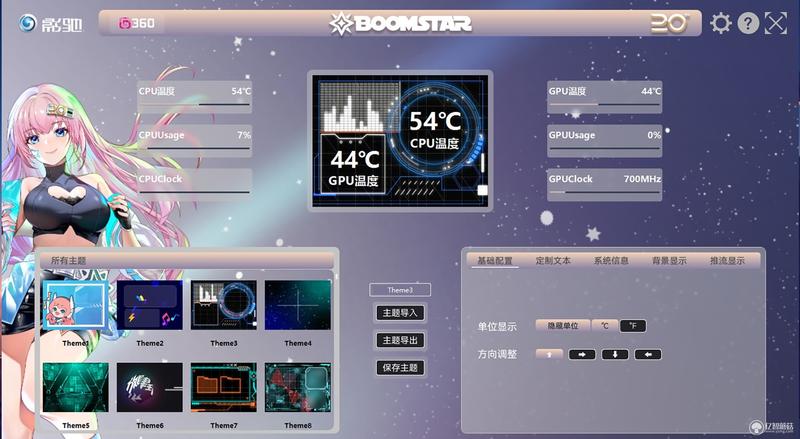Click the 360 logo in title bar
This screenshot has width=800, height=439.
click(x=136, y=23)
